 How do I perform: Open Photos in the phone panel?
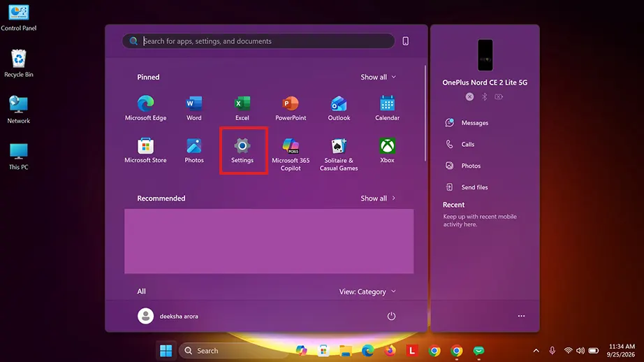[463, 166]
